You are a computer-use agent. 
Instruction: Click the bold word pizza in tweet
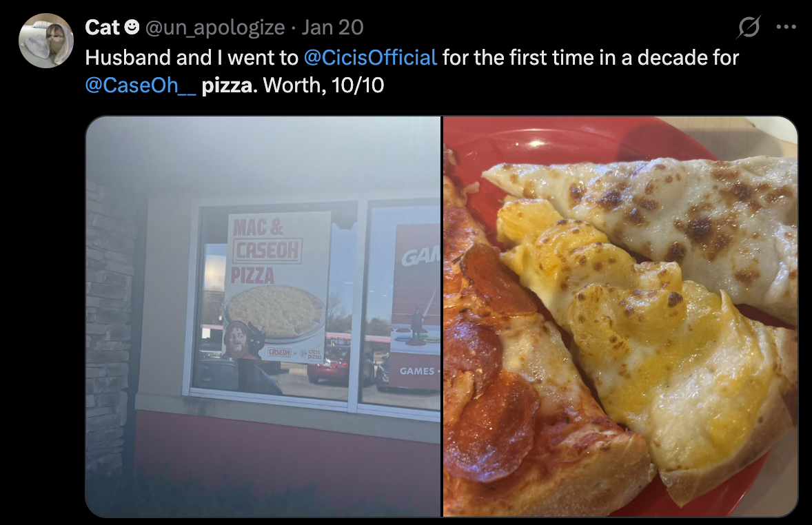[229, 85]
